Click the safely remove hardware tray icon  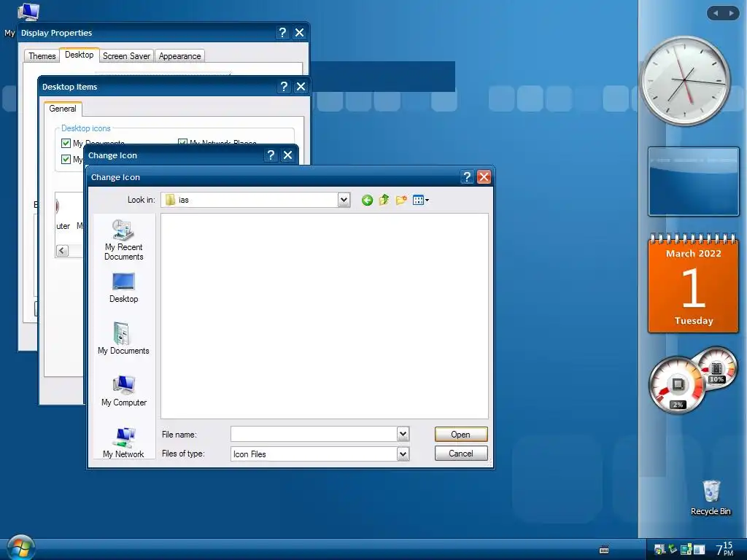[673, 550]
